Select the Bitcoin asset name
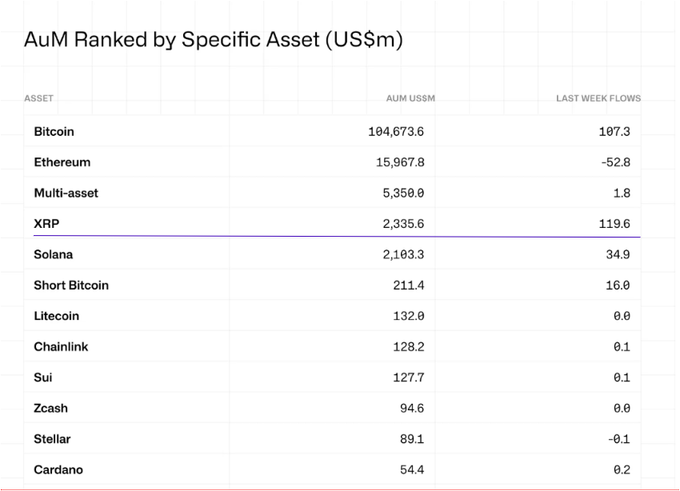This screenshot has height=491, width=680. pos(54,131)
